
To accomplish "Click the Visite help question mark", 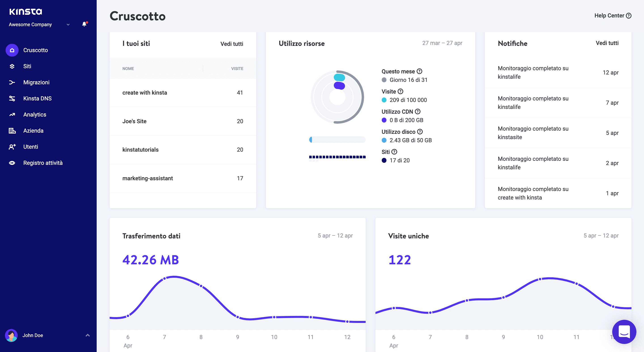I will click(x=400, y=91).
